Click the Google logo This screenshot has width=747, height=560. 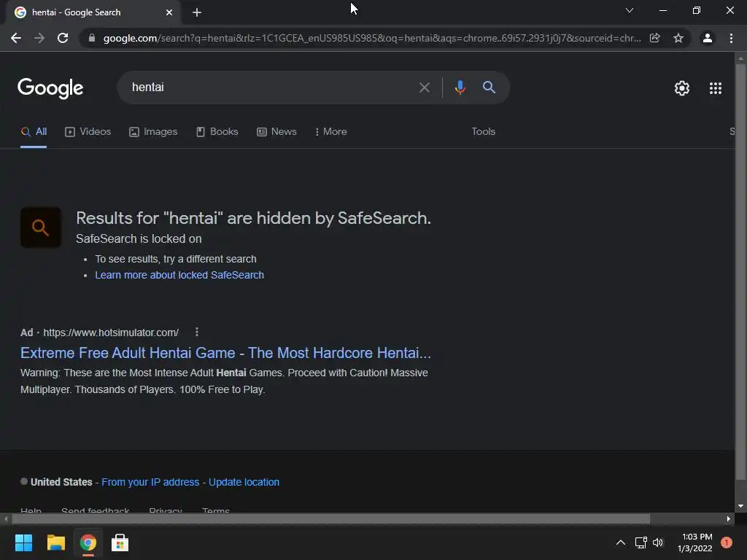50,88
